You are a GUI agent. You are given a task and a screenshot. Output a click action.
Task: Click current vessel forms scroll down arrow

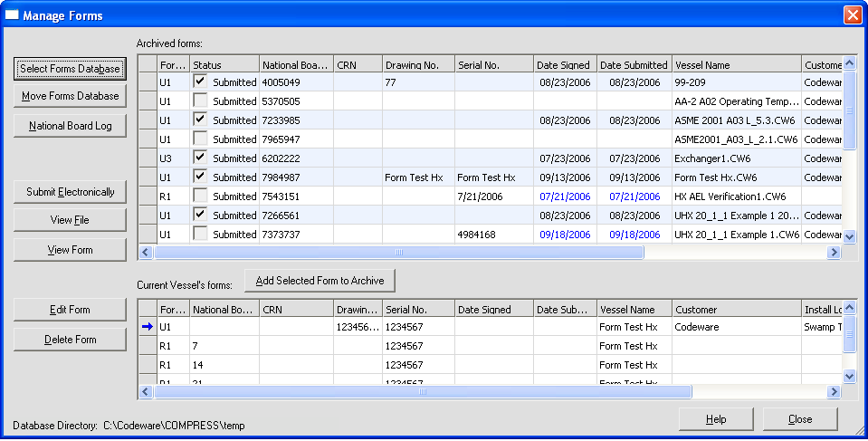coord(849,376)
